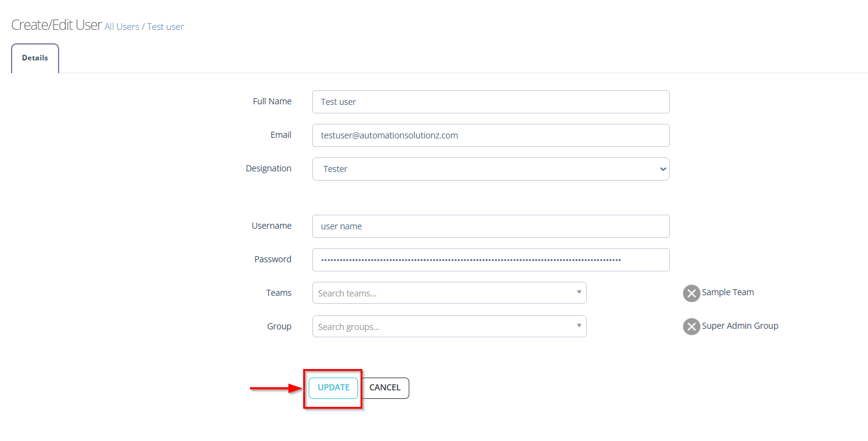
Task: Switch to the Details tab
Action: click(35, 58)
